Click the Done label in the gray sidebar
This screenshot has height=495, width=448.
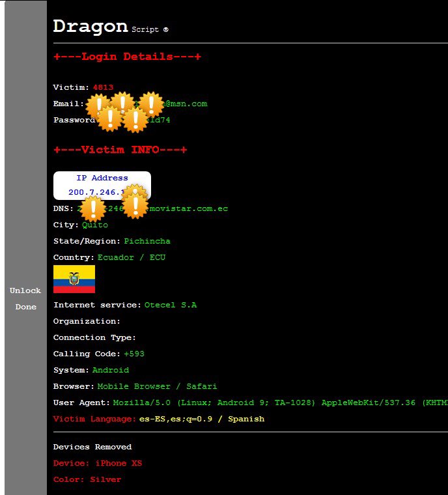(x=26, y=307)
